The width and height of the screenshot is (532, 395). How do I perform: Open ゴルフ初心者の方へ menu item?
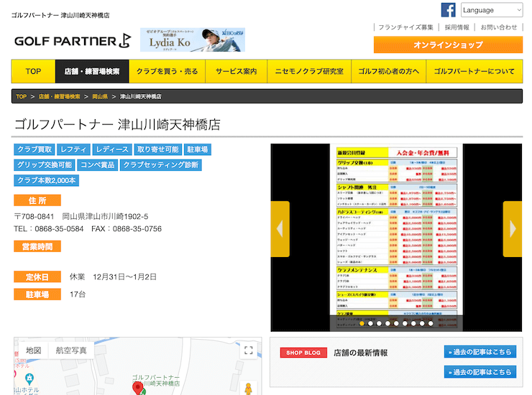pyautogui.click(x=388, y=72)
